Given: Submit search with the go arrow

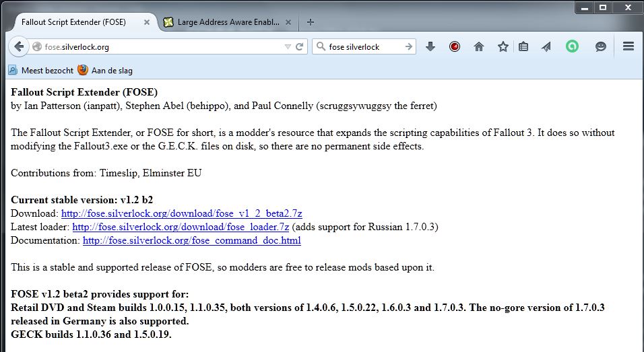Looking at the screenshot, I should tap(408, 46).
